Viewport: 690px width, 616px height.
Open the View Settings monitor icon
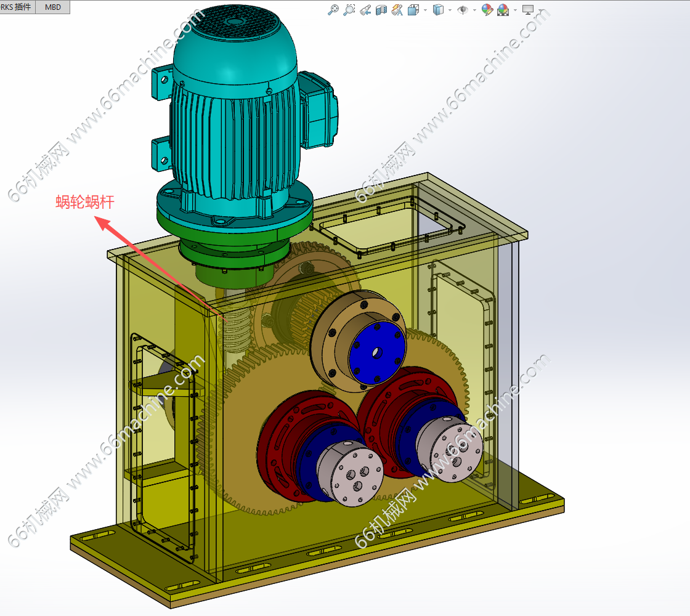coord(527,10)
